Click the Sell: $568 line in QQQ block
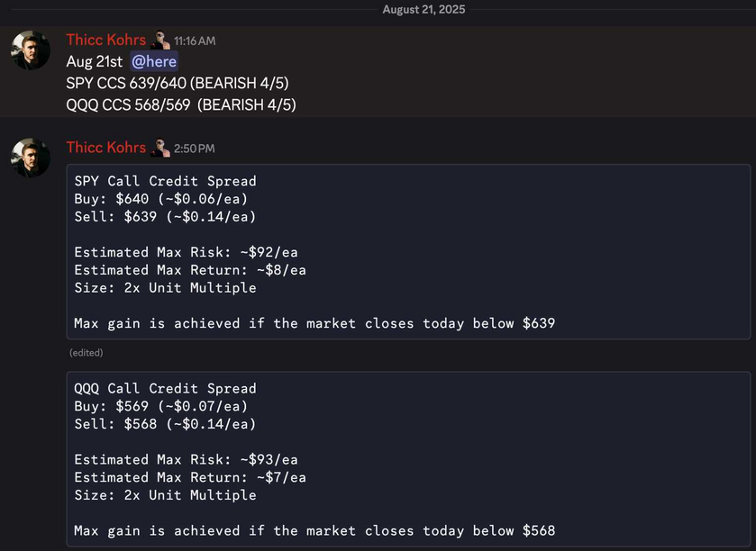 pyautogui.click(x=165, y=424)
